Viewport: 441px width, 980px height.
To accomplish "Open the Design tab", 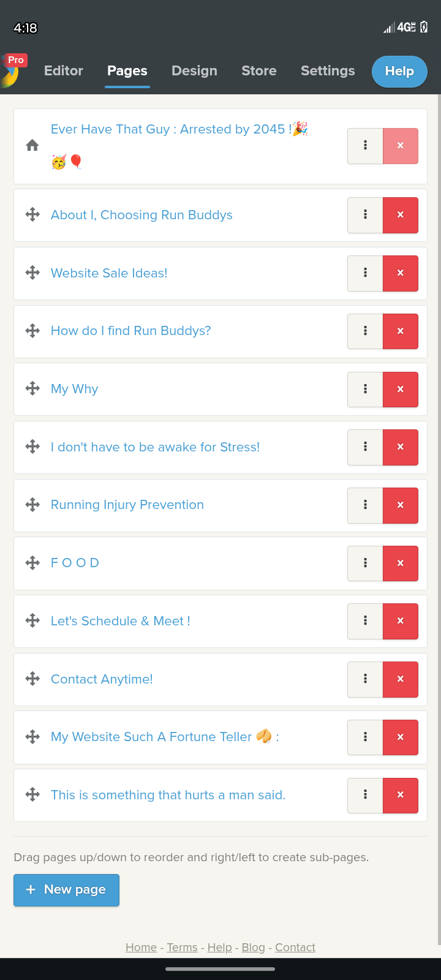I will pyautogui.click(x=194, y=71).
